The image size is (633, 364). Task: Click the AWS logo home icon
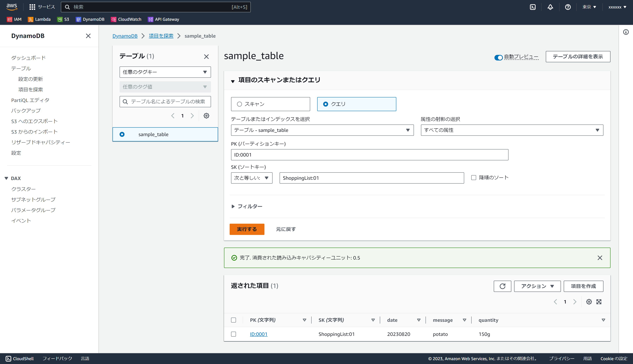point(12,7)
